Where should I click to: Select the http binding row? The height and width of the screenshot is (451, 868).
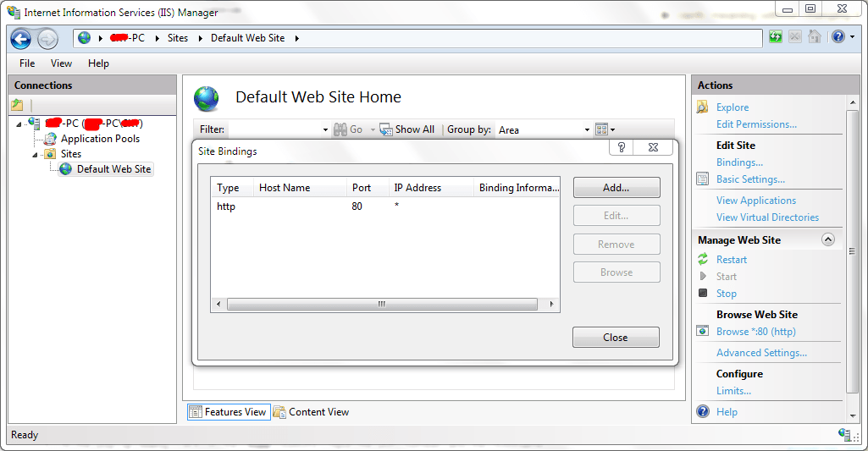pyautogui.click(x=384, y=206)
